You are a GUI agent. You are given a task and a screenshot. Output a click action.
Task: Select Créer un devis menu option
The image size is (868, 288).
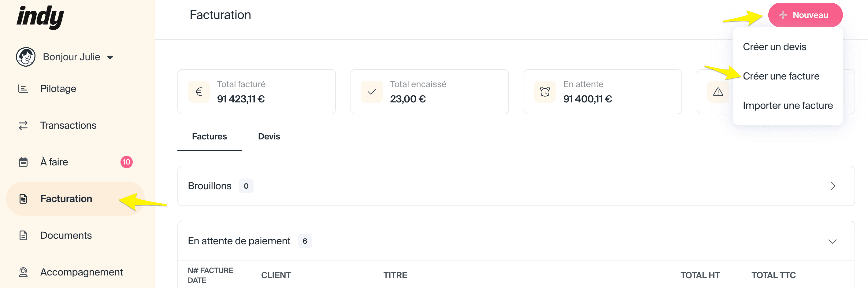pos(774,47)
